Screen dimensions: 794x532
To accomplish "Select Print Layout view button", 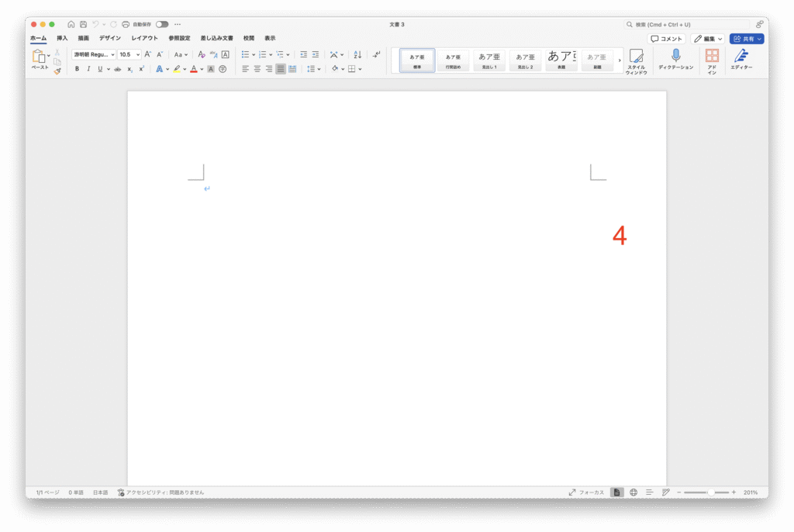I will pyautogui.click(x=616, y=492).
